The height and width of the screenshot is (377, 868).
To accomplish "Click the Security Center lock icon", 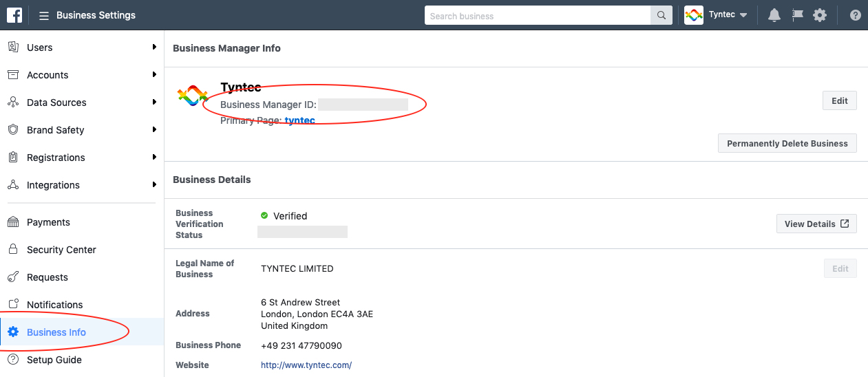I will pos(13,249).
